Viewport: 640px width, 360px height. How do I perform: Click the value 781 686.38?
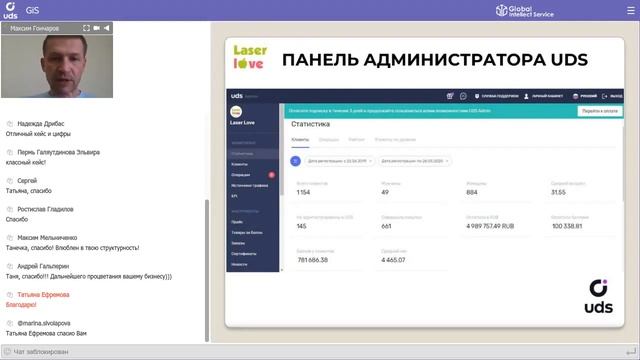(313, 260)
